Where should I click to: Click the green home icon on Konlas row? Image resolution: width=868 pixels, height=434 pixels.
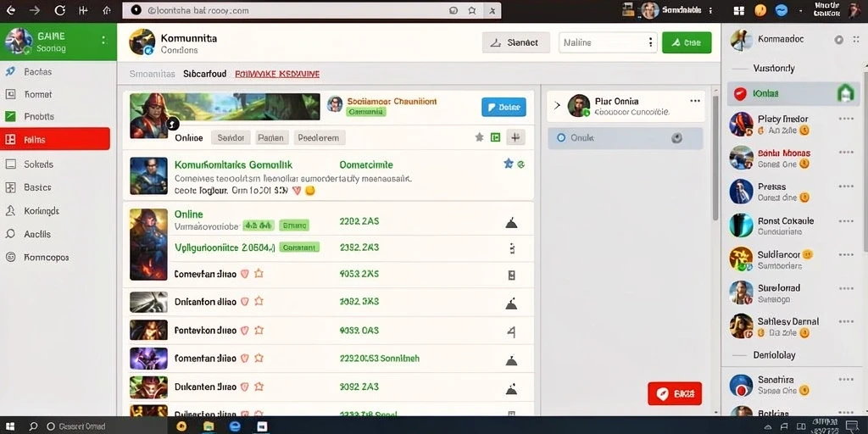pos(845,94)
